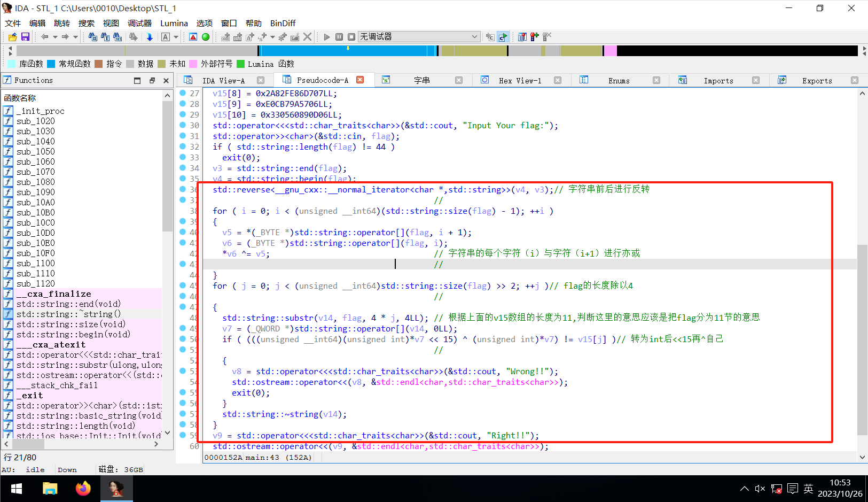Open the 调试器 menu
This screenshot has height=502, width=868.
[x=139, y=24]
